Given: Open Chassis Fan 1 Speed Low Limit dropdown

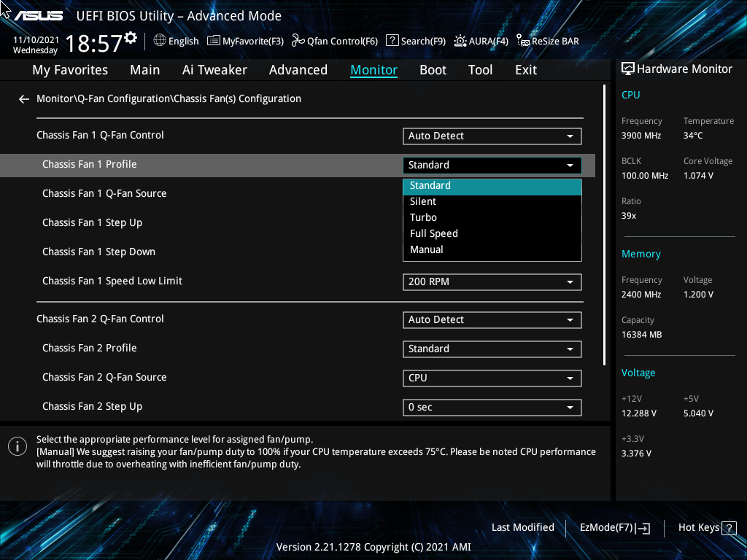Looking at the screenshot, I should click(x=492, y=282).
